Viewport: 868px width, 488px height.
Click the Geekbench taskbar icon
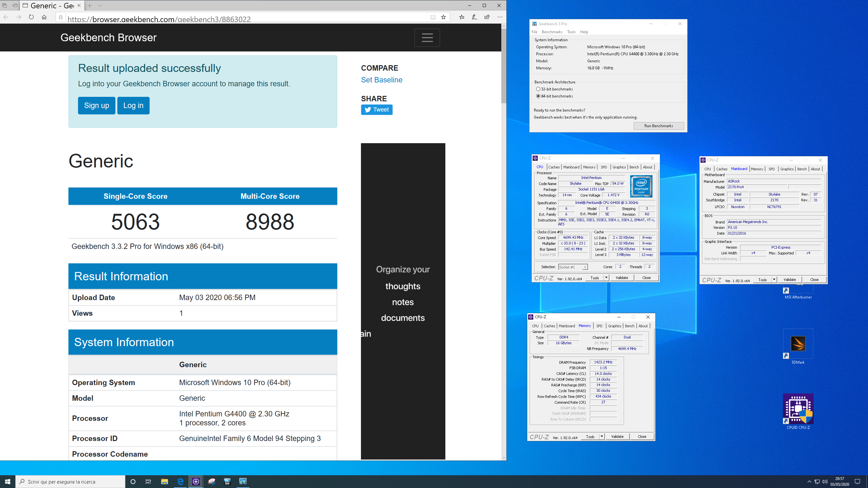pyautogui.click(x=243, y=482)
